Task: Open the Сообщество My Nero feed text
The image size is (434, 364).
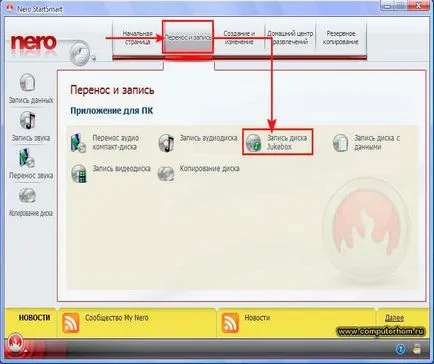Action: pos(117,318)
